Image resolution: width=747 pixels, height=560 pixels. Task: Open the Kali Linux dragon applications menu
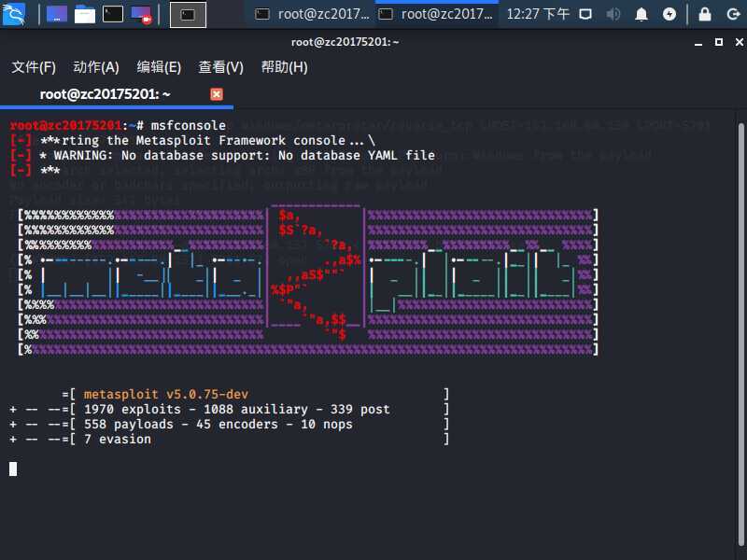coord(14,14)
